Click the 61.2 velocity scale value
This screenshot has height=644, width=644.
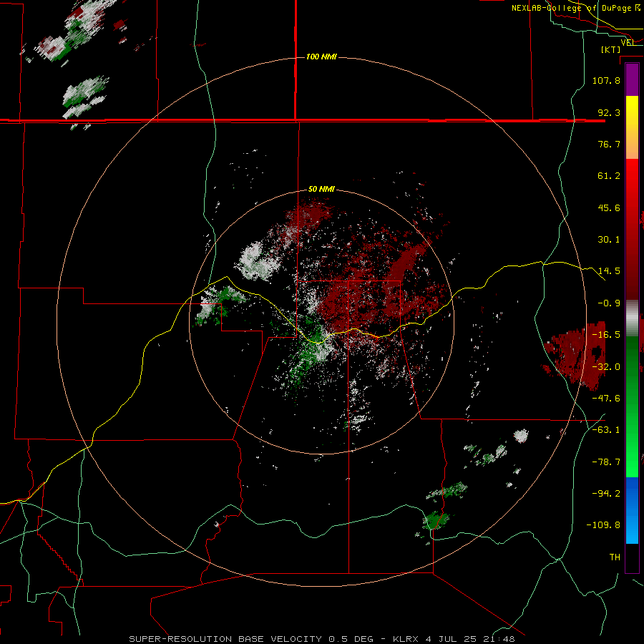click(609, 176)
